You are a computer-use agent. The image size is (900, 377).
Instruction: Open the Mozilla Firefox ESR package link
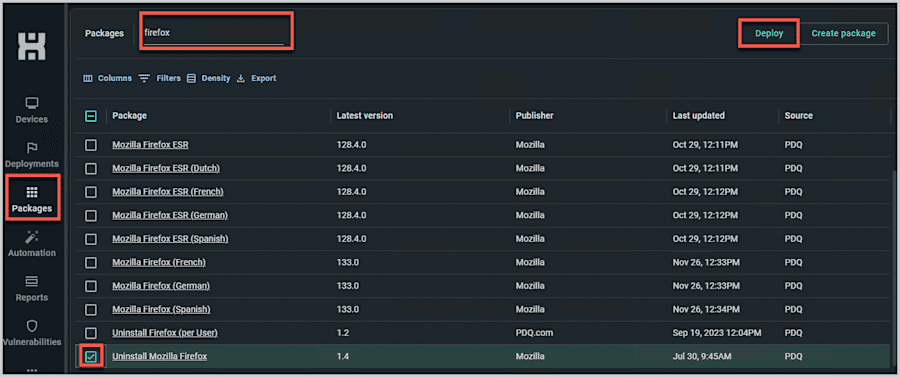(150, 145)
